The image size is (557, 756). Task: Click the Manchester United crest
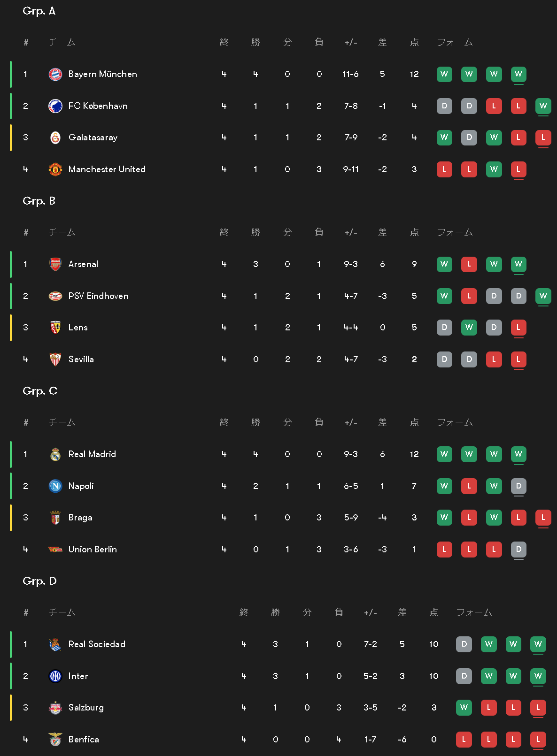tap(55, 169)
